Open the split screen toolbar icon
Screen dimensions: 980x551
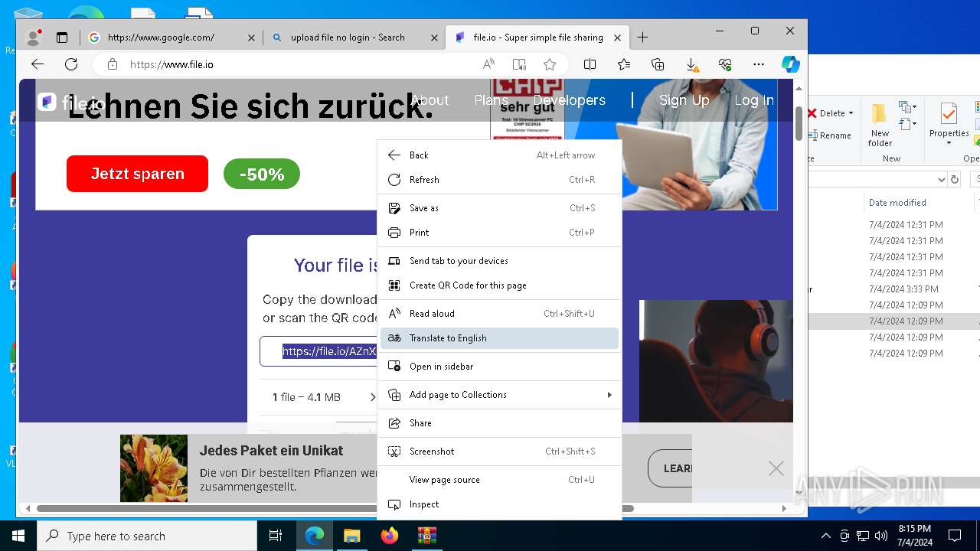coord(590,64)
